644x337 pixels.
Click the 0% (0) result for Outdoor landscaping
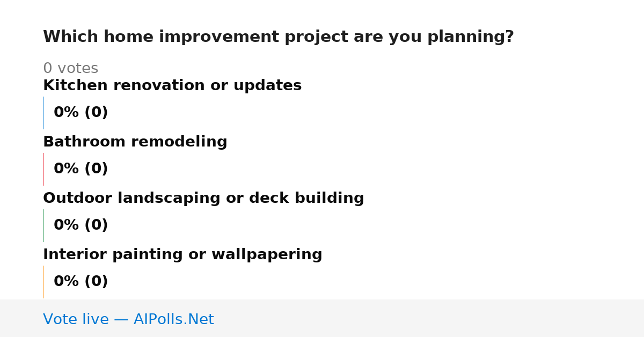point(80,225)
